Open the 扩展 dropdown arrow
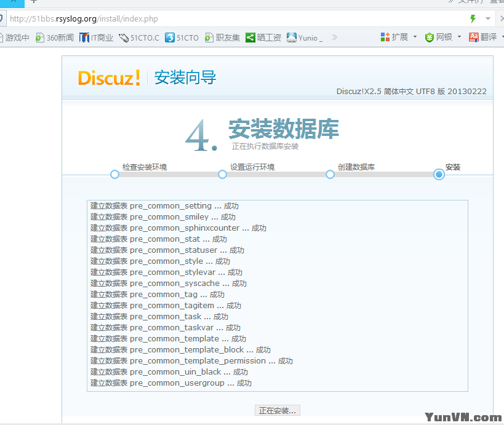 click(x=415, y=37)
